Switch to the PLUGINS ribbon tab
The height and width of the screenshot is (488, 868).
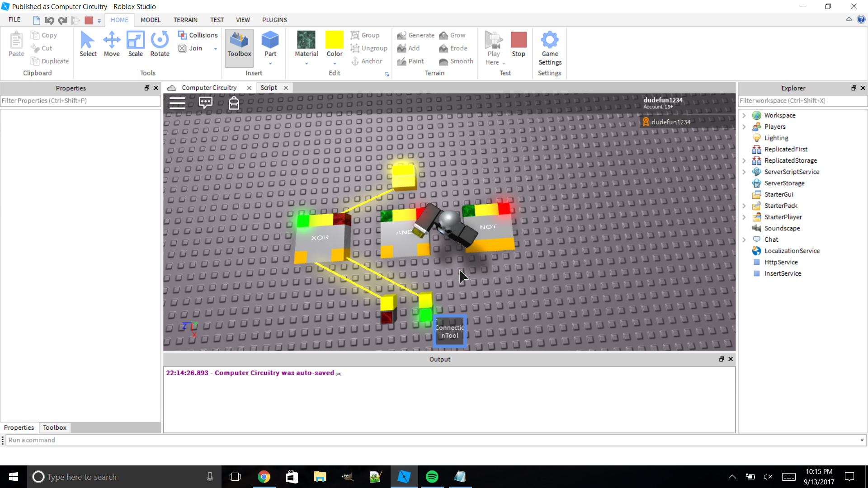coord(274,20)
